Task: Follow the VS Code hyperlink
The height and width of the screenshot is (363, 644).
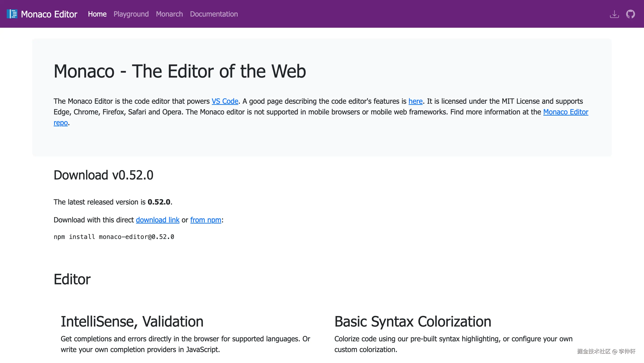Action: 225,101
